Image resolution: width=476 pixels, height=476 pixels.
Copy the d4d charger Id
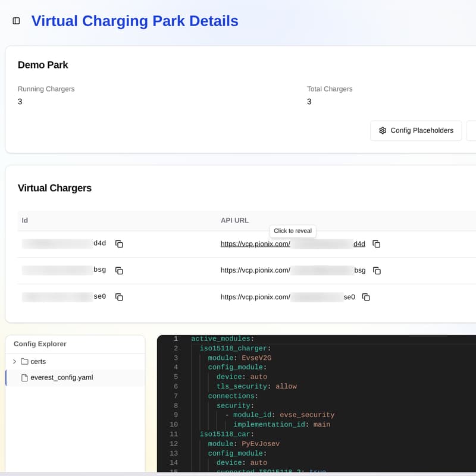click(119, 243)
